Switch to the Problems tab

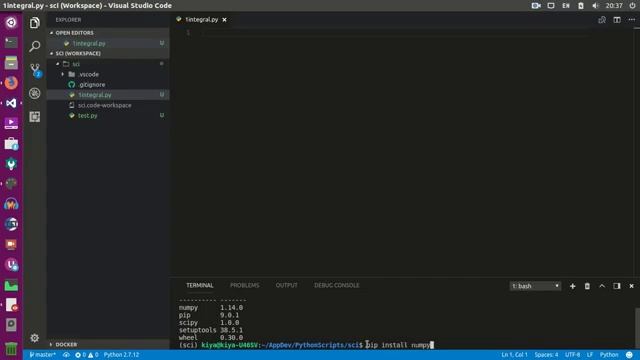click(244, 285)
